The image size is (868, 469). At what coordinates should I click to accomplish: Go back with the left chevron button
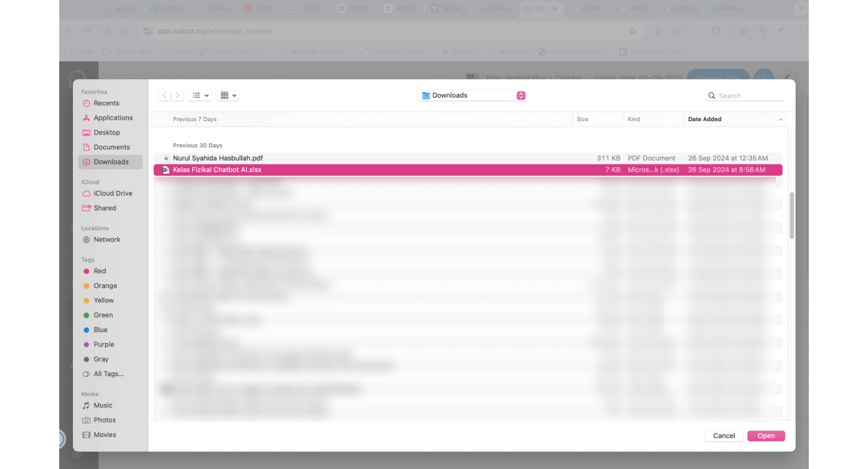165,95
